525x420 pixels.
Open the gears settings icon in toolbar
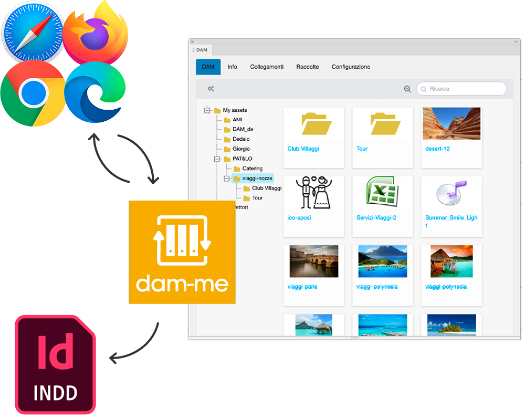211,89
